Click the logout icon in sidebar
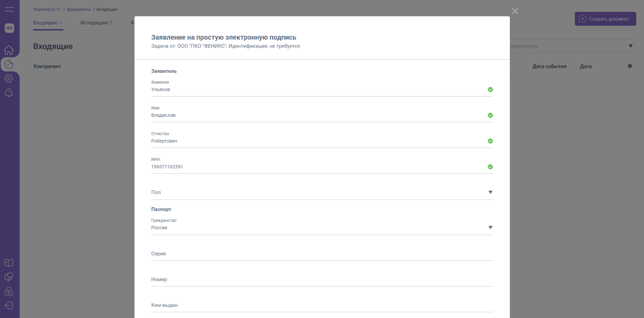 pyautogui.click(x=9, y=305)
